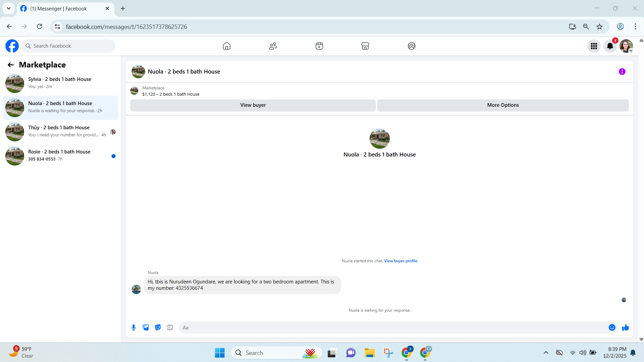Open the clock showing 8:39 PM
644x362 pixels.
614,353
